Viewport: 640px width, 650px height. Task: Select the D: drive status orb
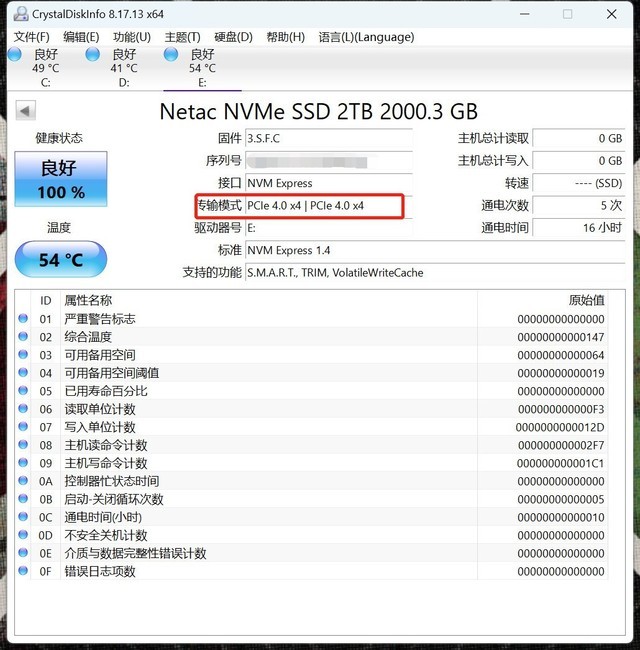tap(94, 54)
